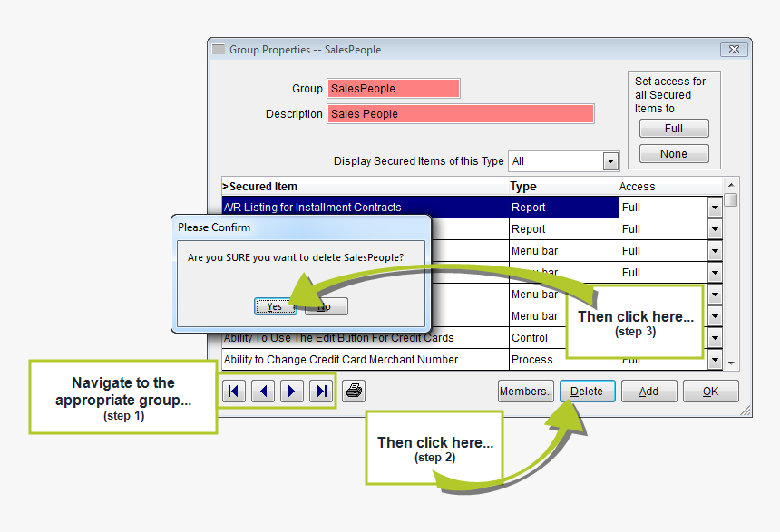Click the Process type cell

coord(538,360)
